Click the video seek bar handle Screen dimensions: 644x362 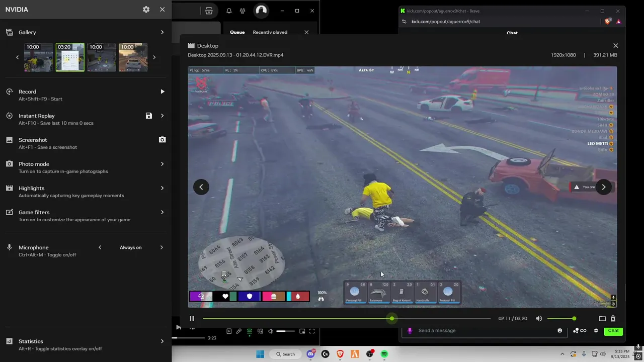(392, 318)
